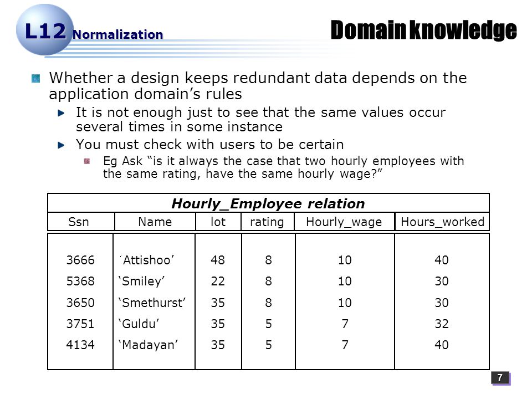This screenshot has width=532, height=399.
Task: Select lot value "35" in Smethurst row
Action: tap(218, 303)
